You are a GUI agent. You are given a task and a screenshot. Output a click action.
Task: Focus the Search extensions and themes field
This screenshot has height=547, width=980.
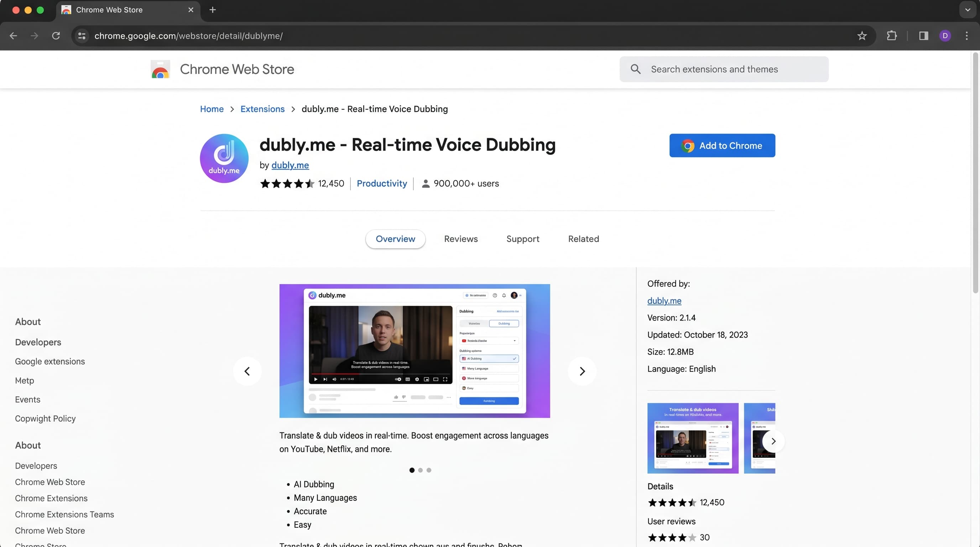click(x=724, y=69)
